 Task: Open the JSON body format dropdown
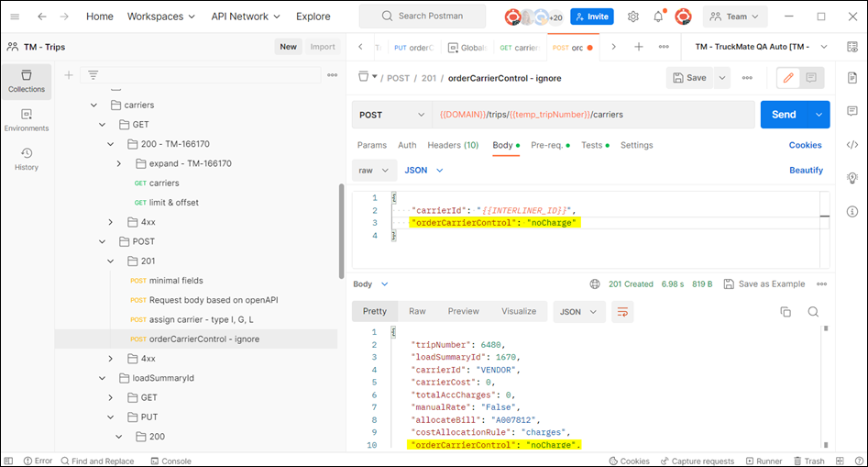[424, 170]
